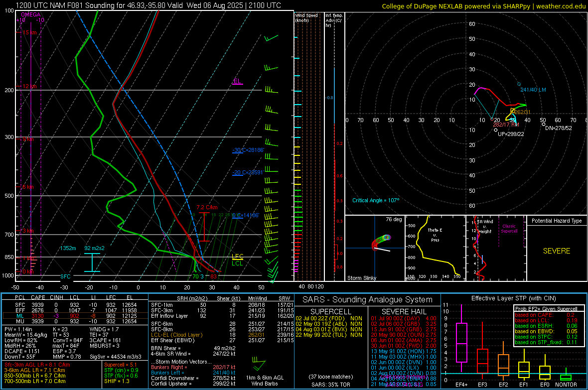Click the -30 C=28186' height label
Screen dimensions: 588x390
[248, 150]
